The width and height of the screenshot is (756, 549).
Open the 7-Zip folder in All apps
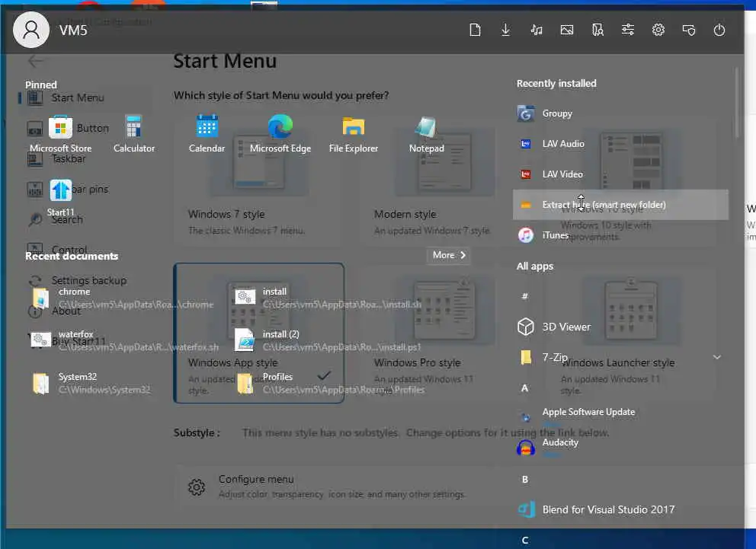(620, 357)
